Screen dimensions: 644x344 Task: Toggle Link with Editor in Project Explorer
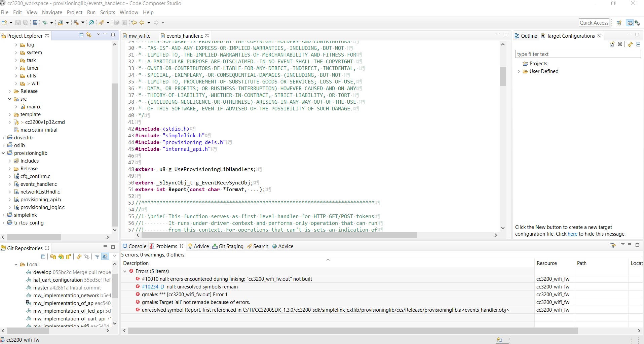[x=89, y=35]
